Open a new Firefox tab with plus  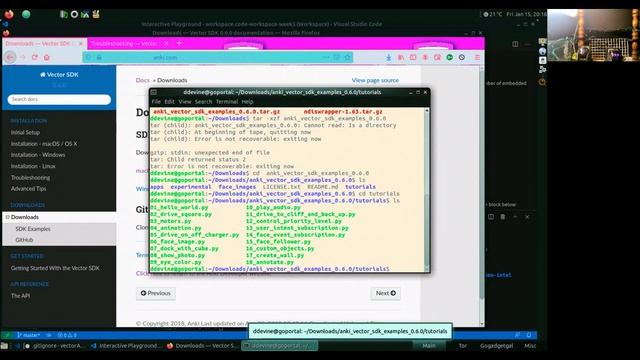coord(179,43)
